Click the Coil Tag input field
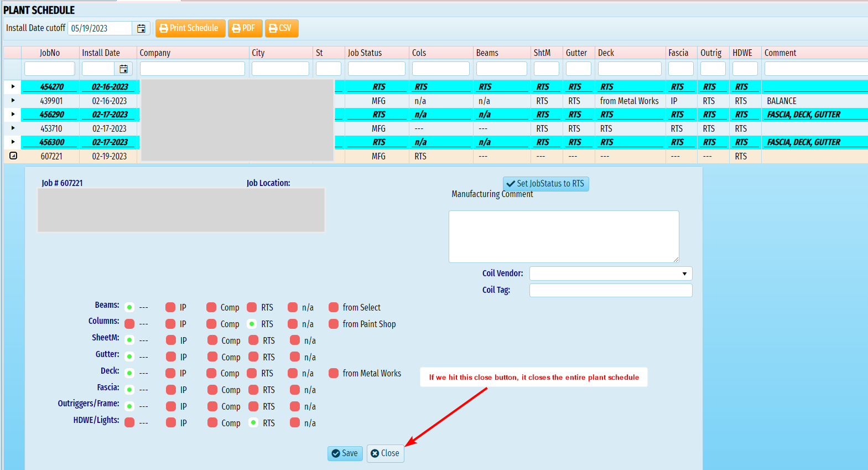 pyautogui.click(x=611, y=290)
